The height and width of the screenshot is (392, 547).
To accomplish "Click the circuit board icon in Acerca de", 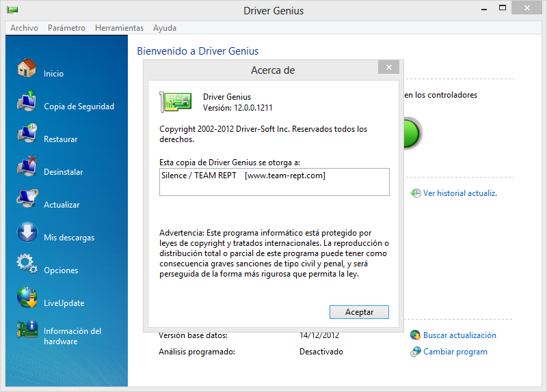I will [176, 102].
